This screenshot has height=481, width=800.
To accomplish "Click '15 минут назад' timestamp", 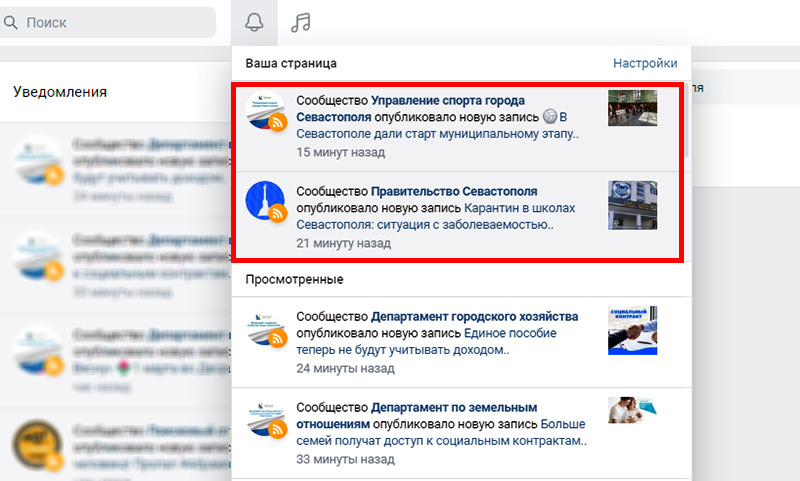I will pyautogui.click(x=340, y=152).
